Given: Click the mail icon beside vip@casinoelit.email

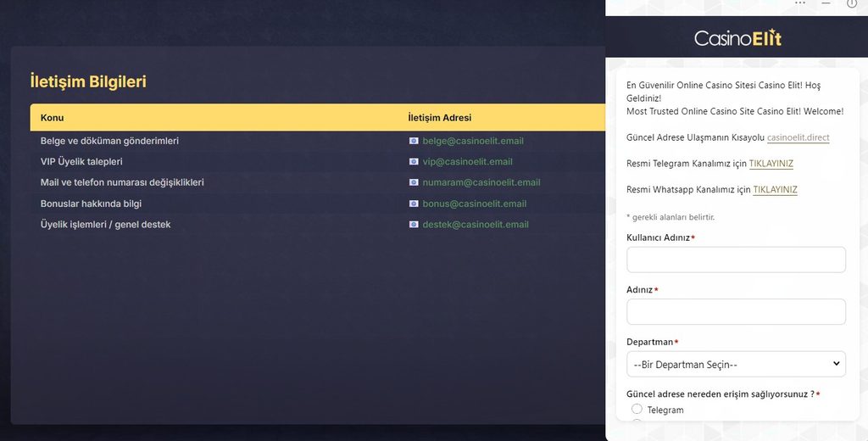Looking at the screenshot, I should click(x=414, y=162).
